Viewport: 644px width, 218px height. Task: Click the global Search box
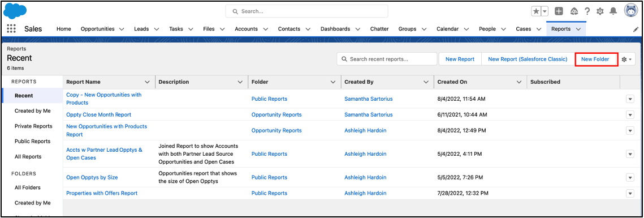coord(306,11)
